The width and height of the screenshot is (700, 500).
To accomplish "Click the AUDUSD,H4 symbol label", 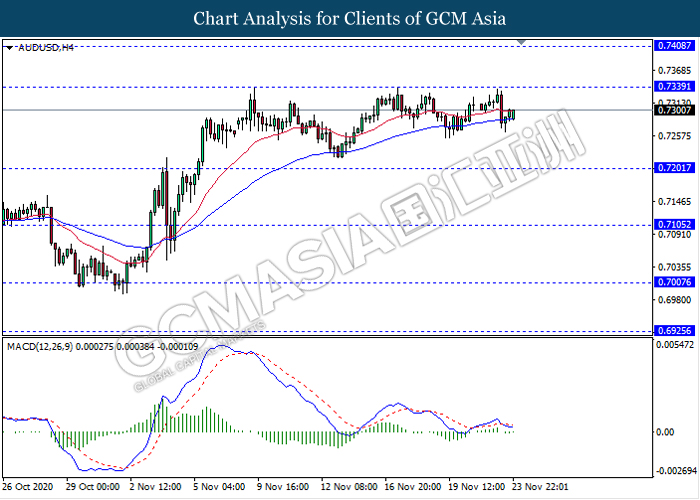I will [x=46, y=48].
